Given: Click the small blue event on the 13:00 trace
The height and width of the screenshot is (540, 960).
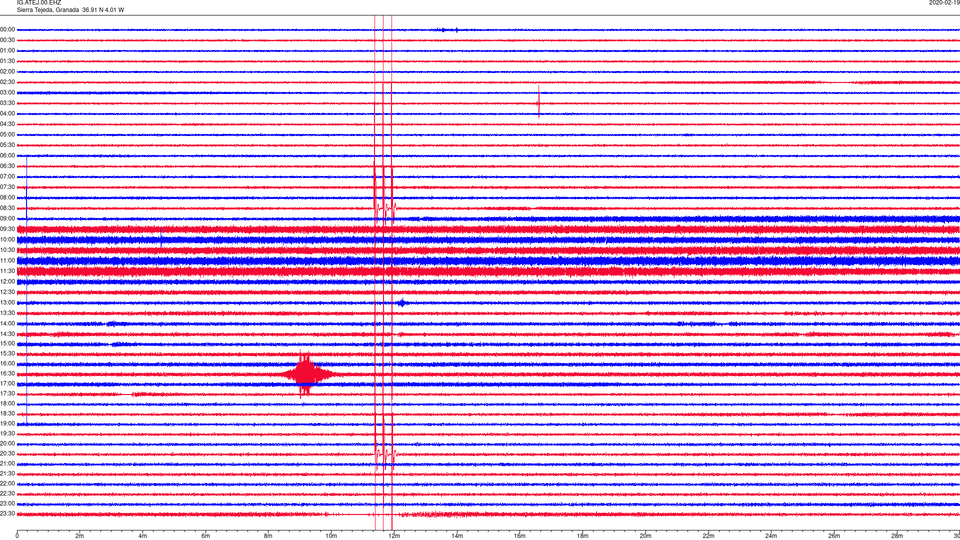Looking at the screenshot, I should click(x=402, y=302).
